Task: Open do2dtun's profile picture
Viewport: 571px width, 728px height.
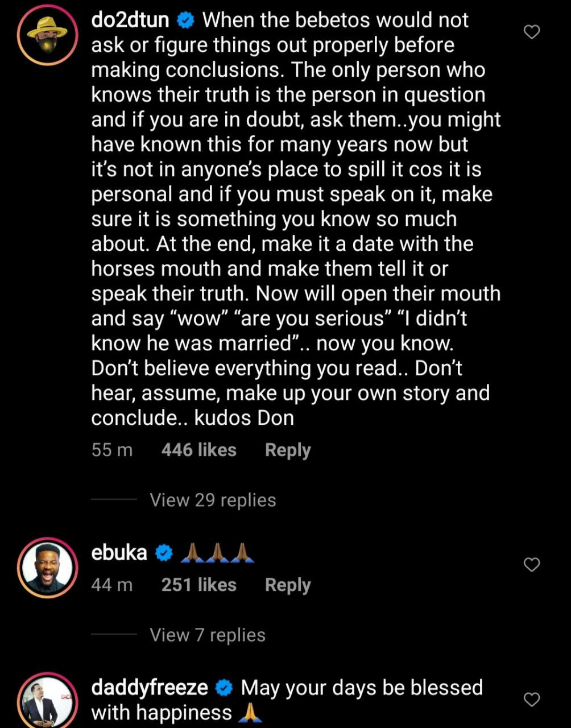Action: point(47,36)
